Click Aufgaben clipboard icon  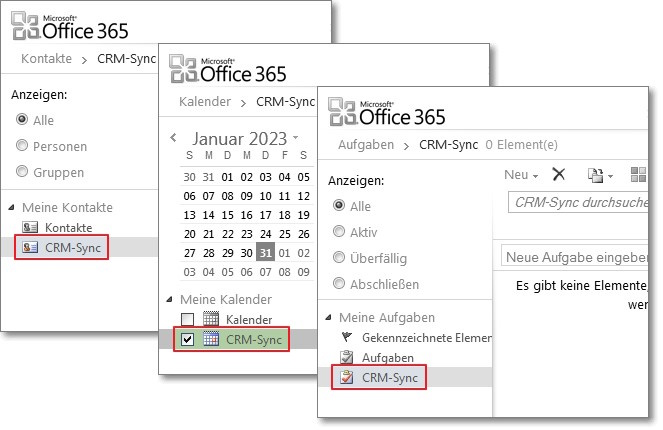[x=347, y=357]
